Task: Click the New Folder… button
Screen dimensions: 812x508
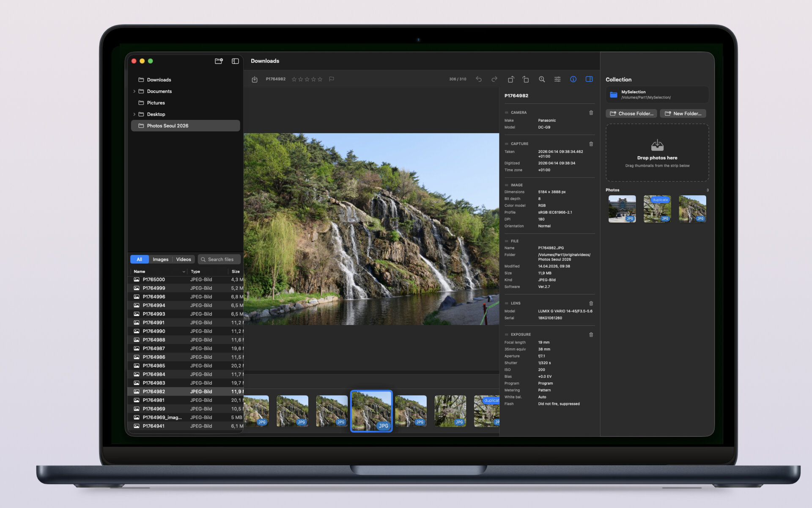Action: (x=683, y=113)
